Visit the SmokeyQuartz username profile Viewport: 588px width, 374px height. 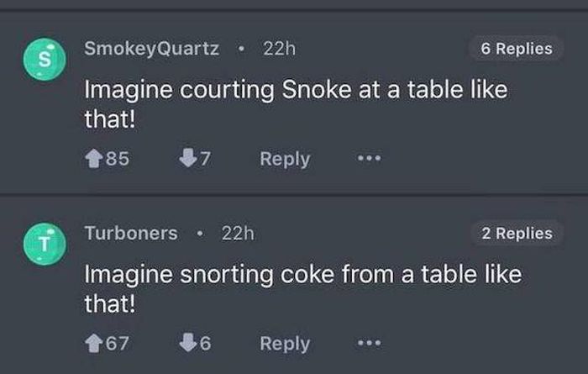(152, 49)
